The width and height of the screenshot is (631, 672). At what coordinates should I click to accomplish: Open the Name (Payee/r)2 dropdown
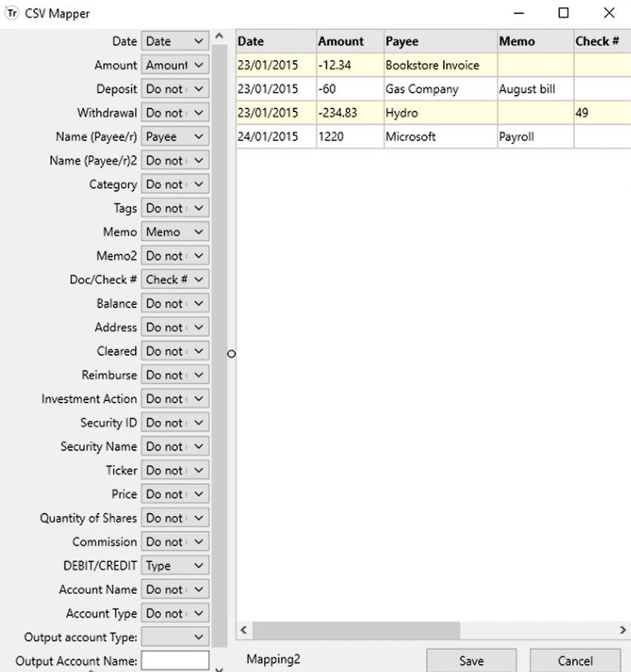click(x=174, y=160)
